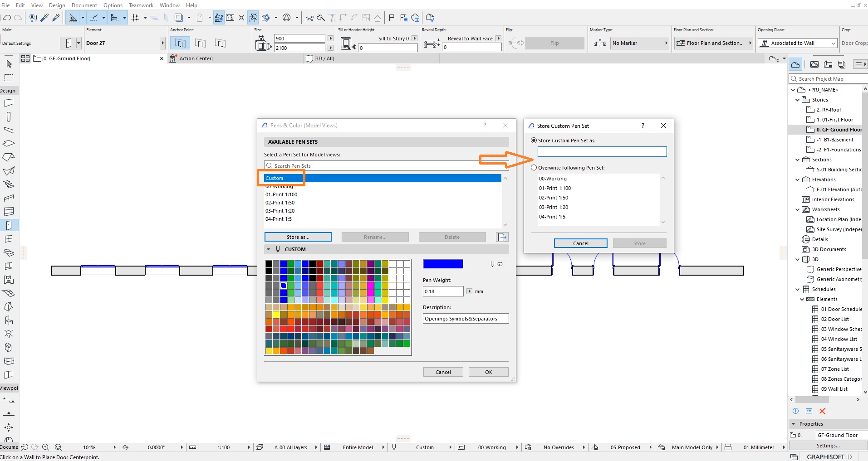
Task: Open the No Marker dropdown
Action: (640, 43)
